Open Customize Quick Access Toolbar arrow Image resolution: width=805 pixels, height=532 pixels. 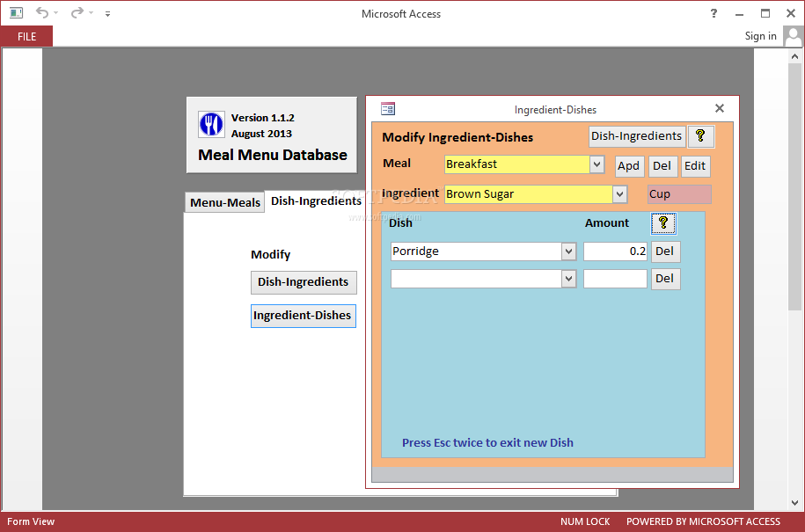(108, 14)
